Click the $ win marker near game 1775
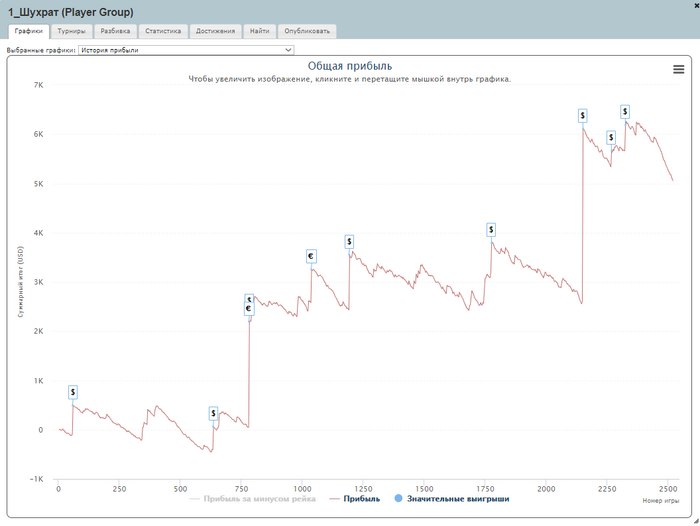 click(x=491, y=230)
